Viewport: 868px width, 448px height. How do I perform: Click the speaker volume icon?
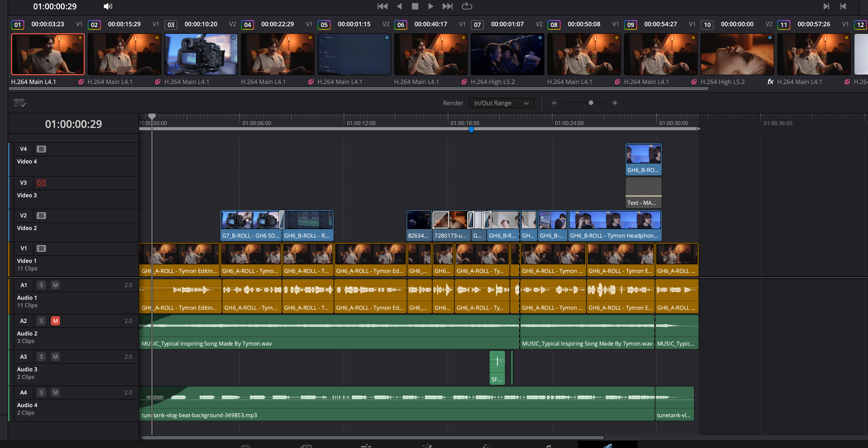click(108, 6)
